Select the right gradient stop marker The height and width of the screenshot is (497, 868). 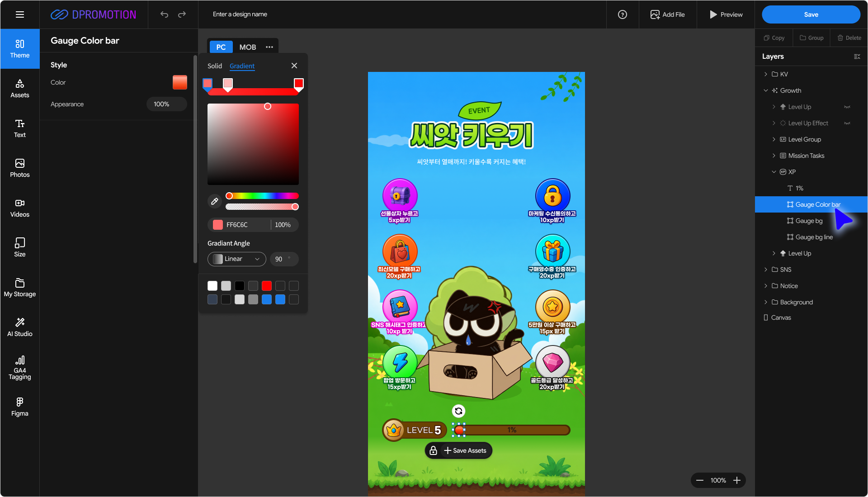click(298, 84)
